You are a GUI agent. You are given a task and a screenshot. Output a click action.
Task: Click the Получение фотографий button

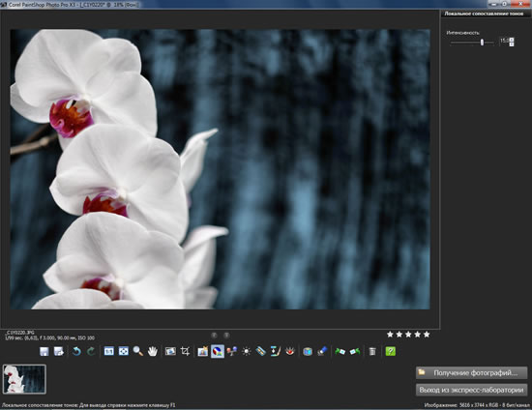[471, 373]
